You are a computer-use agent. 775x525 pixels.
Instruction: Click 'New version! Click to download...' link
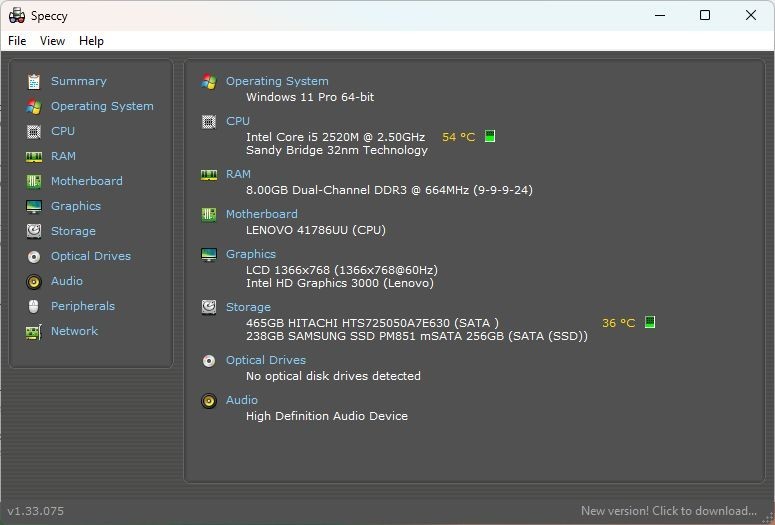click(x=669, y=511)
